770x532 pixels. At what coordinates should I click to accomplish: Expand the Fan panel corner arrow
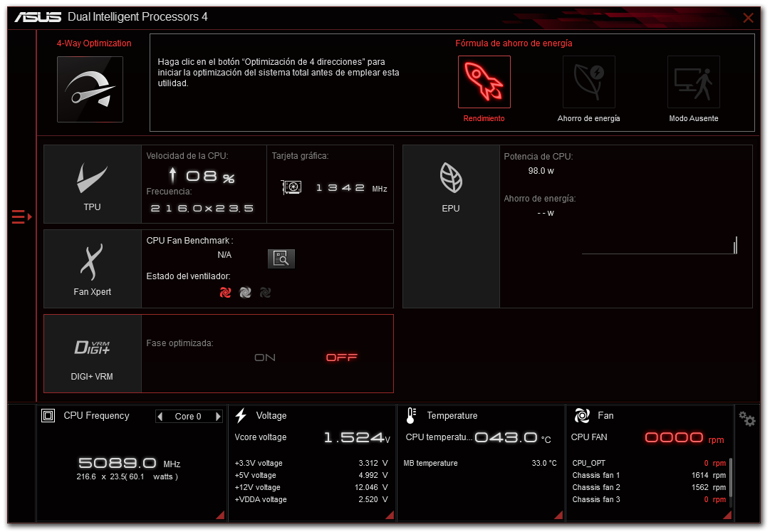point(728,514)
